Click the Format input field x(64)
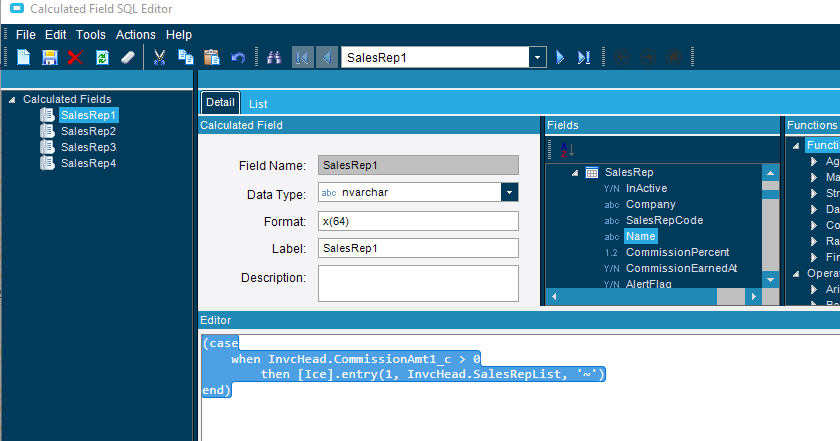 (418, 221)
